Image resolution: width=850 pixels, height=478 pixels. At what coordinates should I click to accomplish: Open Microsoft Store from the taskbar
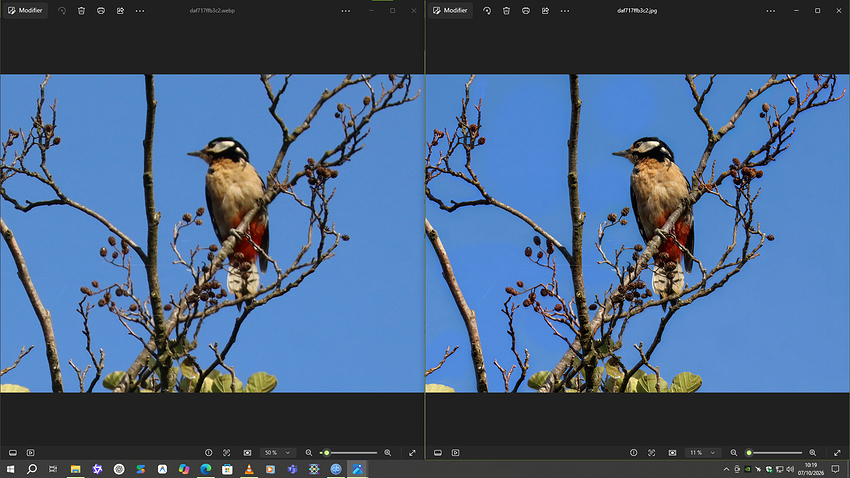tap(227, 469)
